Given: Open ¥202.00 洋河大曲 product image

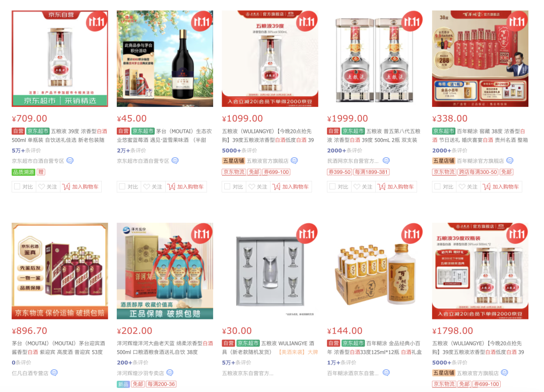Looking at the screenshot, I should [165, 271].
